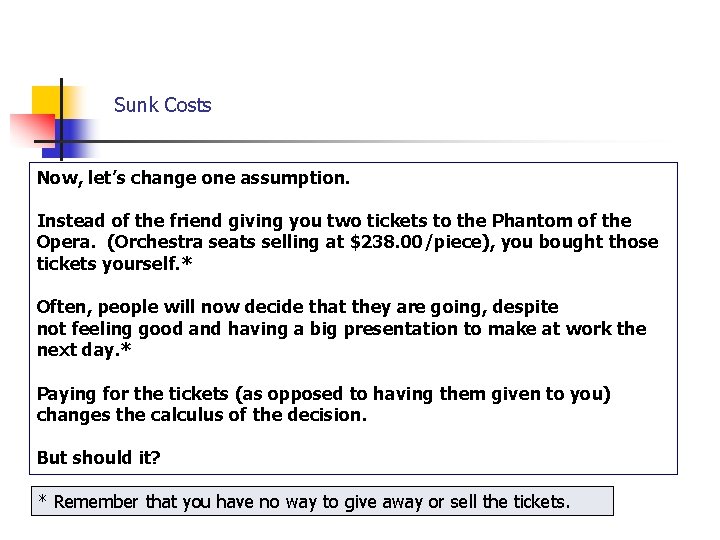Screen dimensions: 720x540
Task: Click the asterisk after 'next day.'
Action: tap(126, 348)
